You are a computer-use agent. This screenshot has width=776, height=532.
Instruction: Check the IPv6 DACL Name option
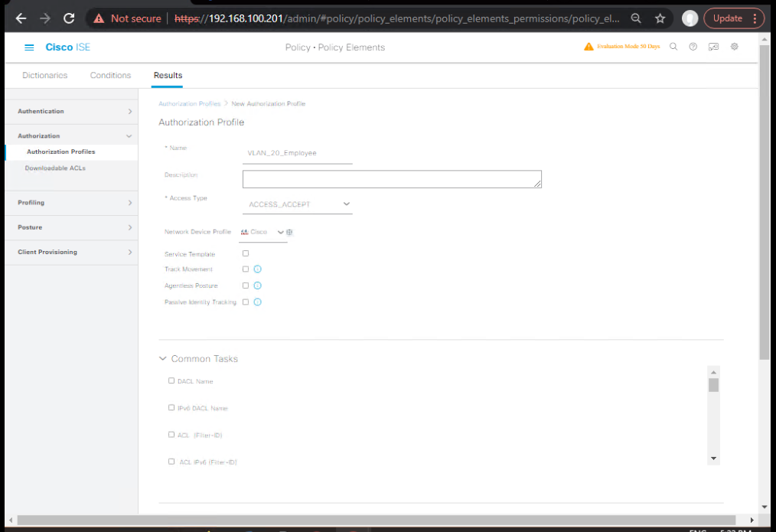point(171,408)
